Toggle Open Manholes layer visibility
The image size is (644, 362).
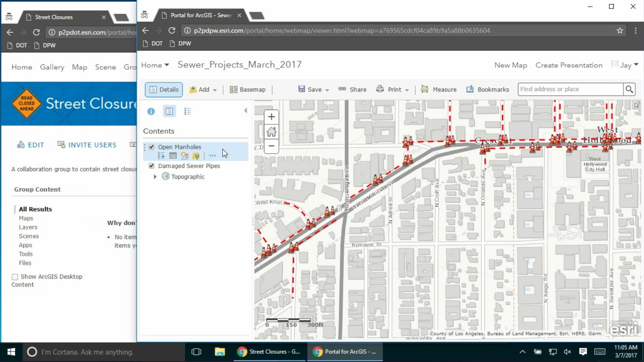click(151, 147)
